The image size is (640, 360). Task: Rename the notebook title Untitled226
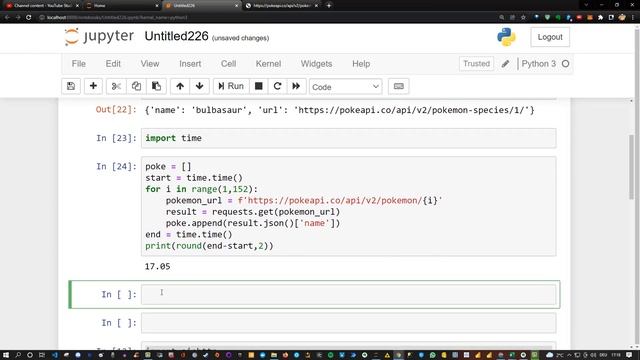click(x=176, y=36)
